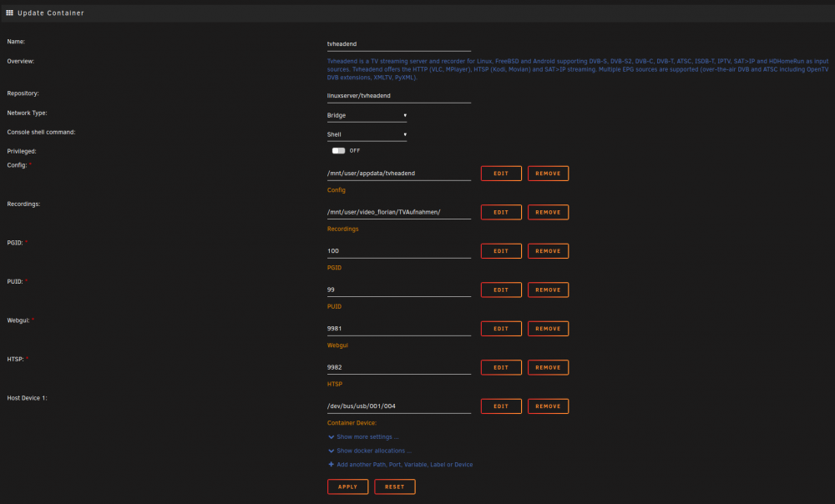Click the PUID field showing 99

point(399,290)
